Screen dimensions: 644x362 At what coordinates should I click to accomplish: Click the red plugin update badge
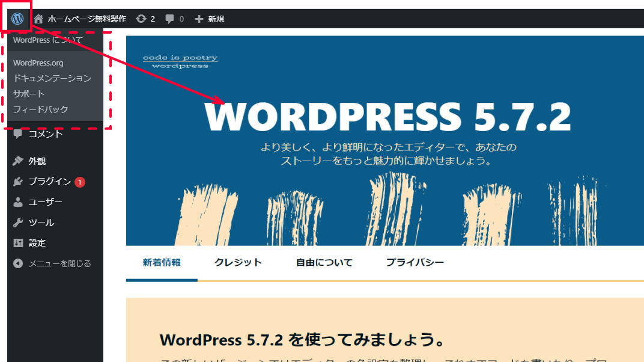[80, 182]
